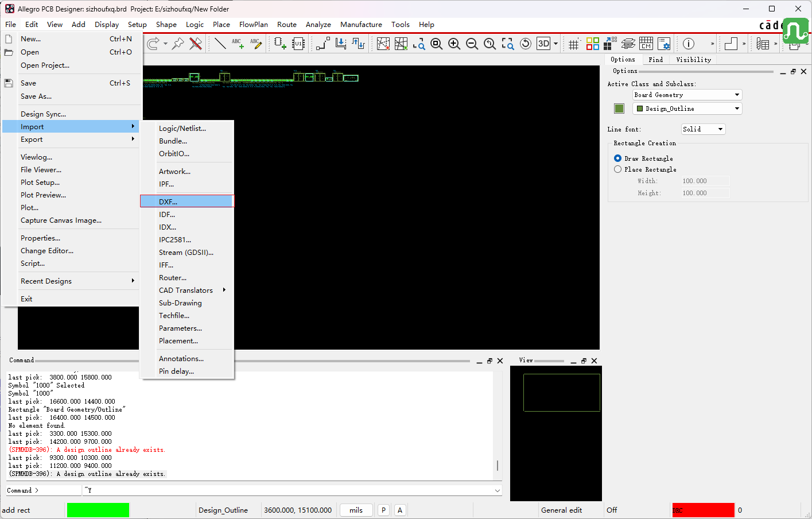The image size is (812, 519).
Task: Open the stacked layers Cross Section icon
Action: tap(628, 44)
